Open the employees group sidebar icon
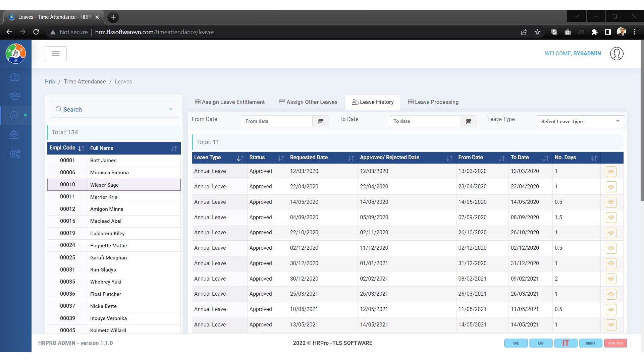The height and width of the screenshot is (362, 644). 15,96
